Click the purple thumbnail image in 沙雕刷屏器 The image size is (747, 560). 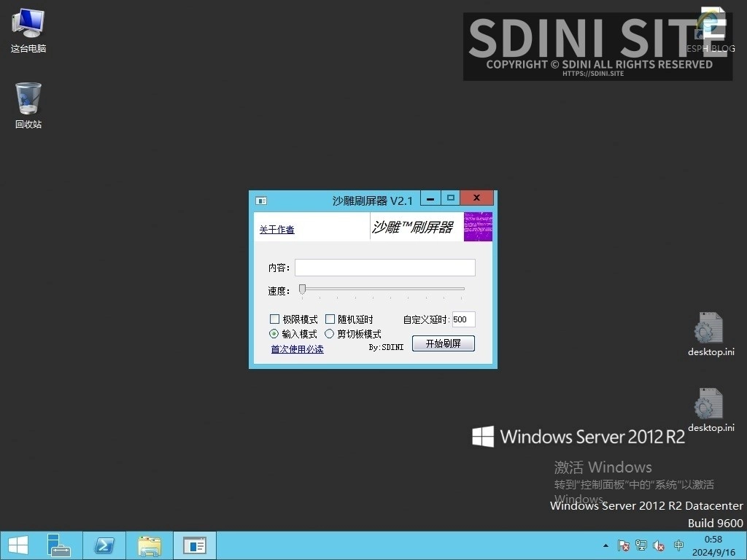click(x=478, y=227)
